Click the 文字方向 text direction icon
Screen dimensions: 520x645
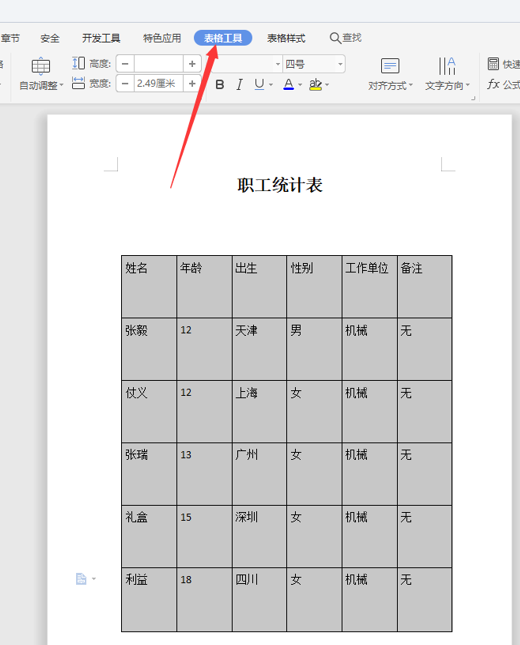pyautogui.click(x=447, y=66)
